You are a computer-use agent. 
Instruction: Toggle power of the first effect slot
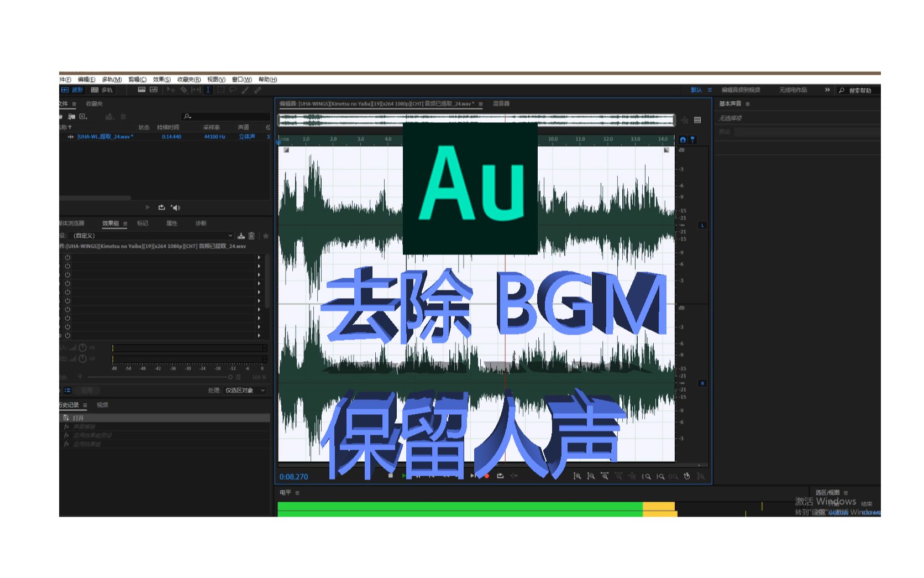coord(67,257)
